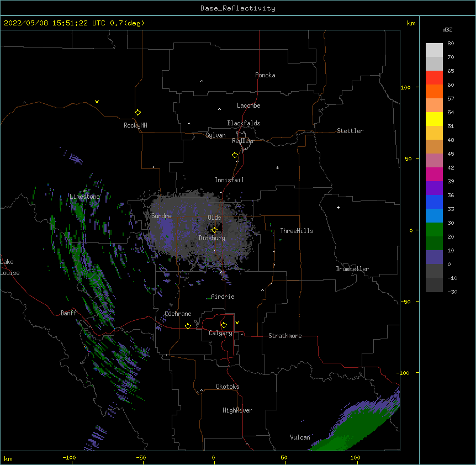Click the Base_Reflectivity title
Image resolution: width=476 pixels, height=465 pixels.
pyautogui.click(x=238, y=8)
